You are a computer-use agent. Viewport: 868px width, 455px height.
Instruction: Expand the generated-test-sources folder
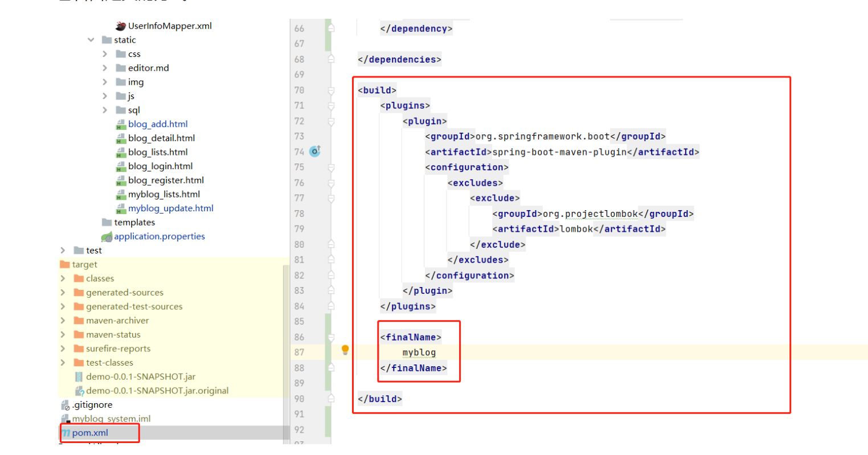(x=63, y=306)
